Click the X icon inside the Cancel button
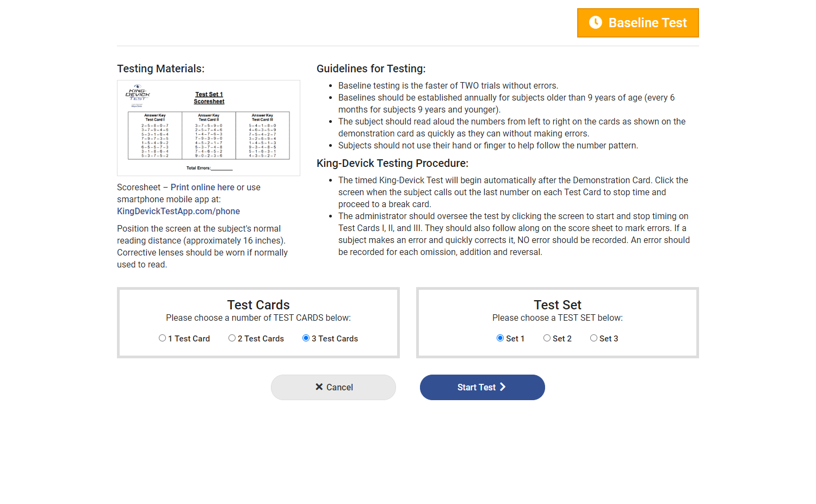The width and height of the screenshot is (816, 504). click(x=319, y=387)
